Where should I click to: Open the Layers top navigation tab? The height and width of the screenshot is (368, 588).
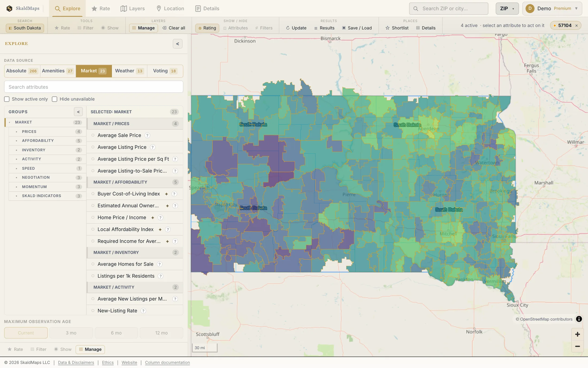tap(133, 9)
